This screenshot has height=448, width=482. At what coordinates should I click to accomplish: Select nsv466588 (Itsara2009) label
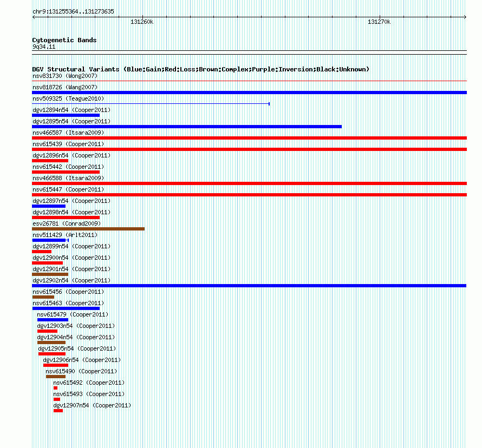click(x=68, y=178)
